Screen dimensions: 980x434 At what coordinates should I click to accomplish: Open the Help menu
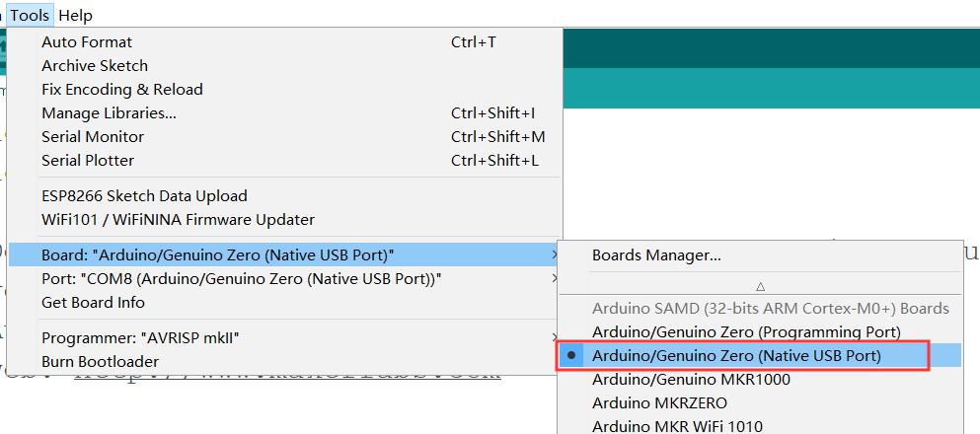[75, 15]
